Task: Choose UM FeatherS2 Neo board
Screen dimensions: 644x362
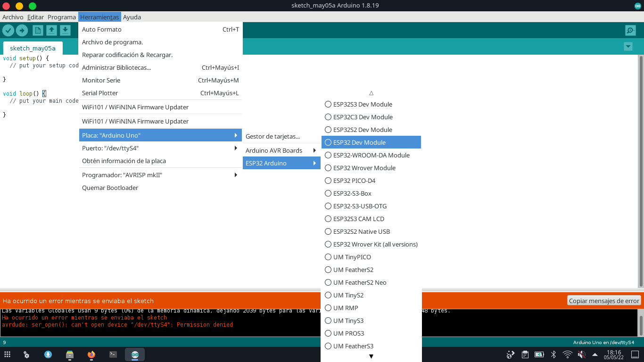Action: click(x=371, y=282)
